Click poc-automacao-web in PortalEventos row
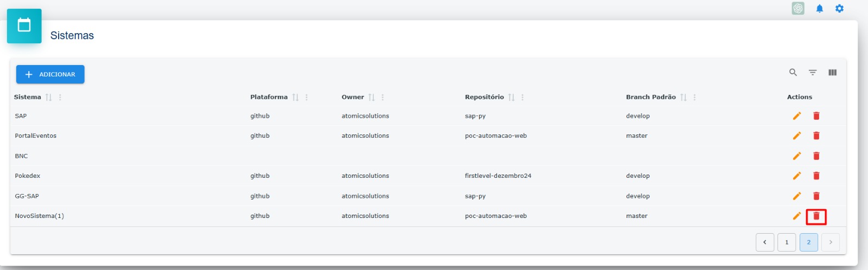The height and width of the screenshot is (270, 868). pyautogui.click(x=496, y=136)
